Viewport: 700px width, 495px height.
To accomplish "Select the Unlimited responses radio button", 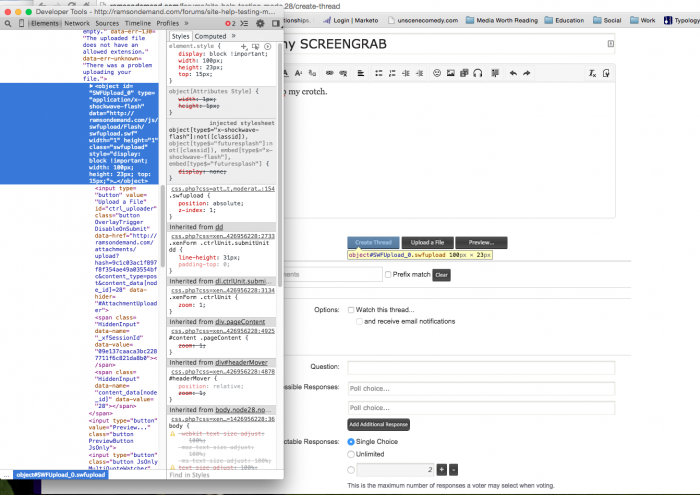I will (351, 454).
